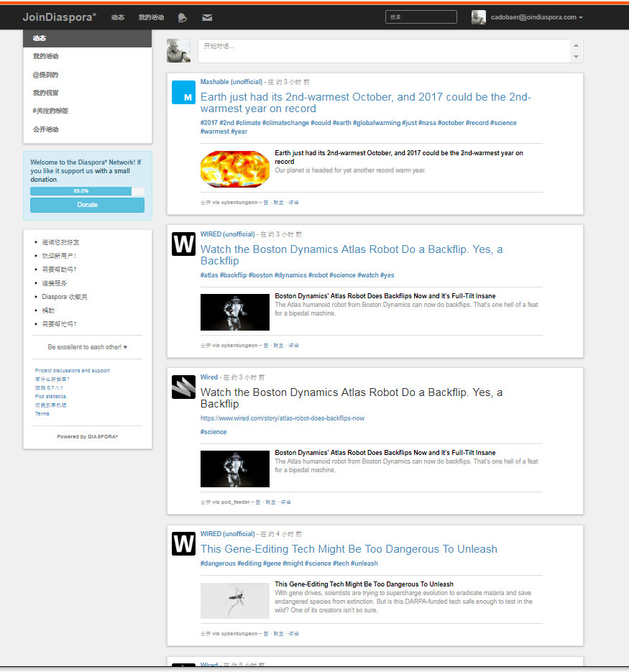Expand the '连接服务' sidebar section
629x672 pixels.
click(x=55, y=283)
